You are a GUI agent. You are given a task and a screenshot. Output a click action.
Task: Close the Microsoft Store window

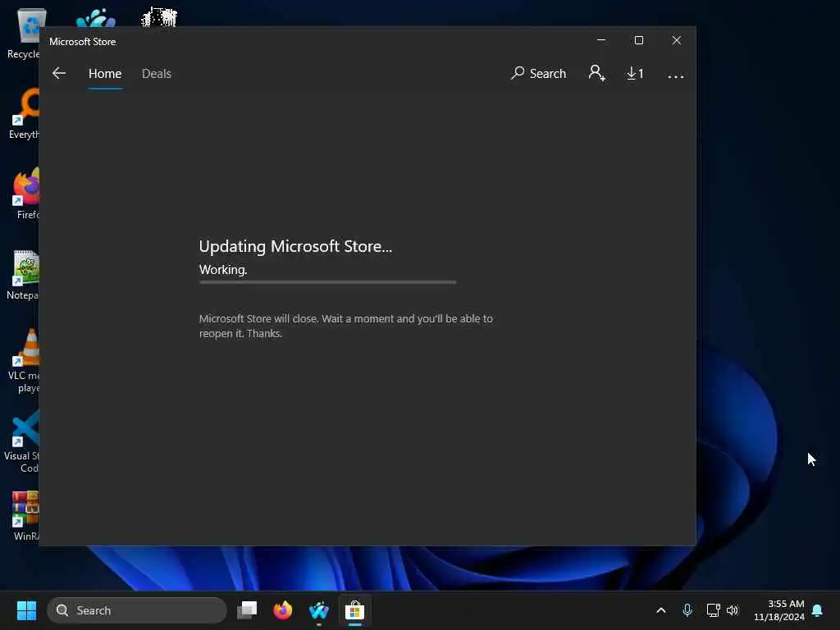pyautogui.click(x=677, y=40)
